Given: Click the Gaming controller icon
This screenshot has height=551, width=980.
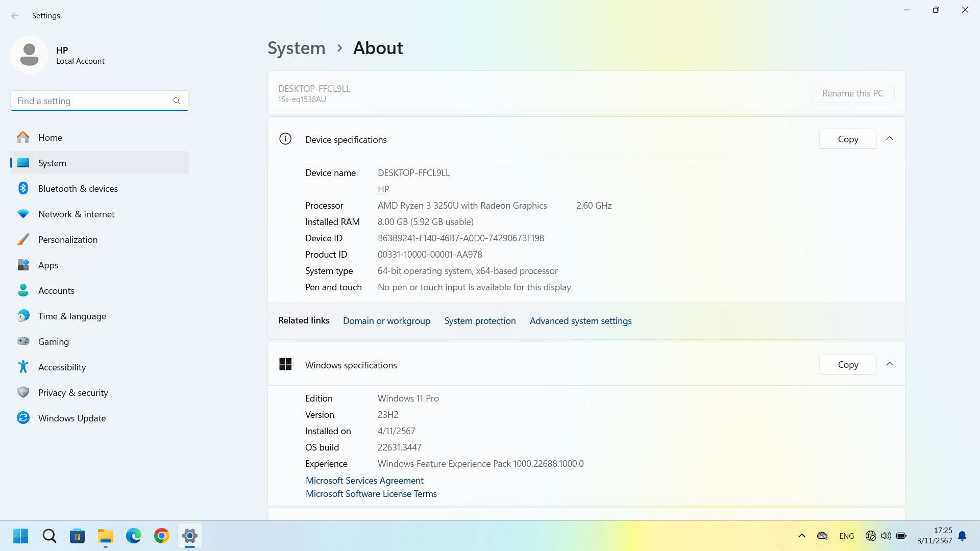Looking at the screenshot, I should pyautogui.click(x=23, y=341).
